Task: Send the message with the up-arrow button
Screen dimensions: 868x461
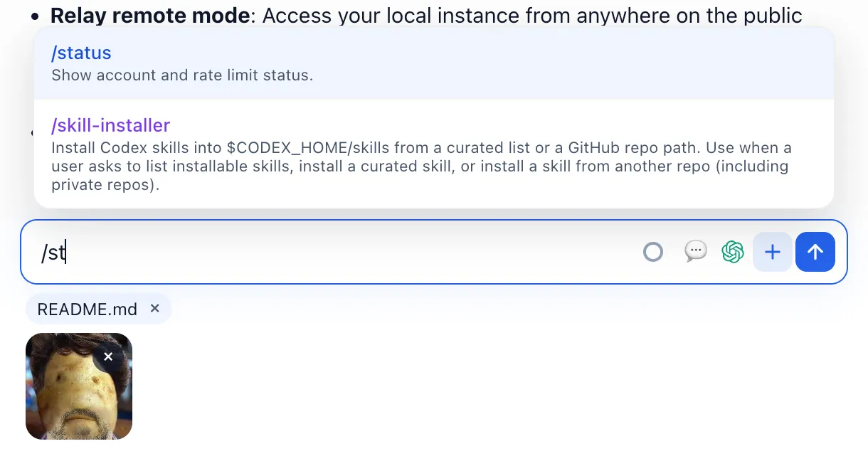Action: point(815,252)
